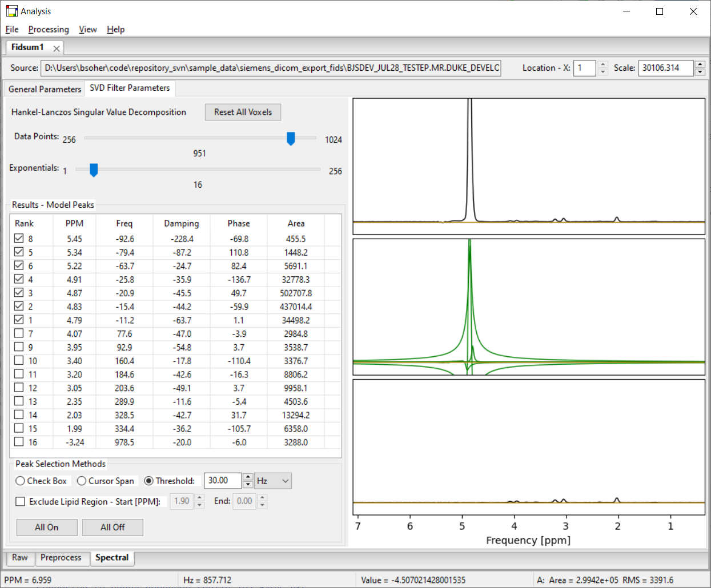Close the Fidsum1 dataset tab
Image resolution: width=711 pixels, height=588 pixels.
click(x=55, y=48)
